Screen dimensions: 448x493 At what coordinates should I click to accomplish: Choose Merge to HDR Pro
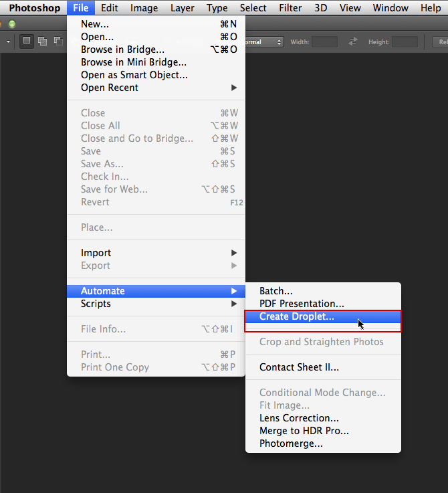304,431
